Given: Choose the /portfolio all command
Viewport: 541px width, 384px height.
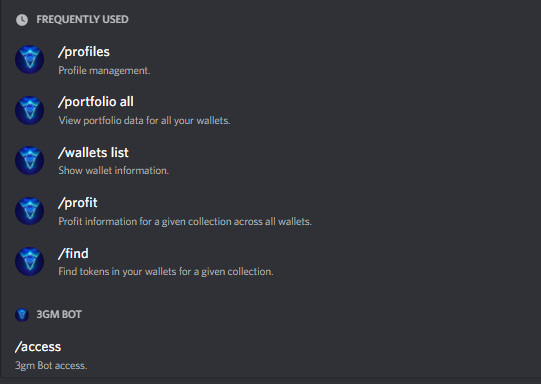Looking at the screenshot, I should click(96, 102).
